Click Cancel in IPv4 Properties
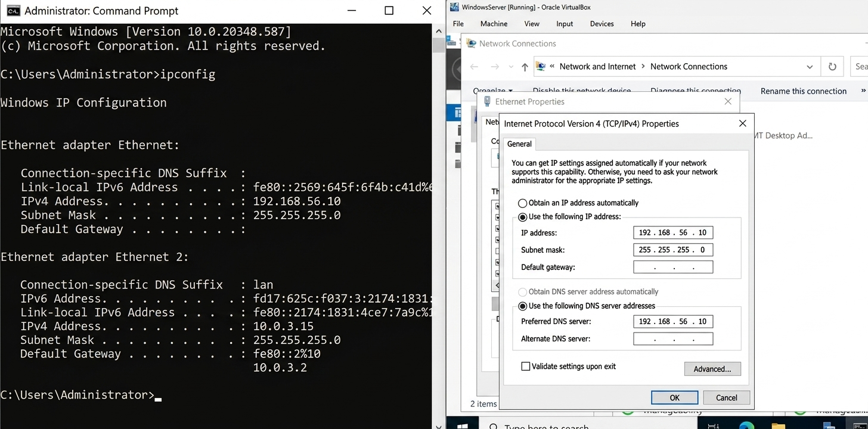The width and height of the screenshot is (868, 429). click(726, 397)
